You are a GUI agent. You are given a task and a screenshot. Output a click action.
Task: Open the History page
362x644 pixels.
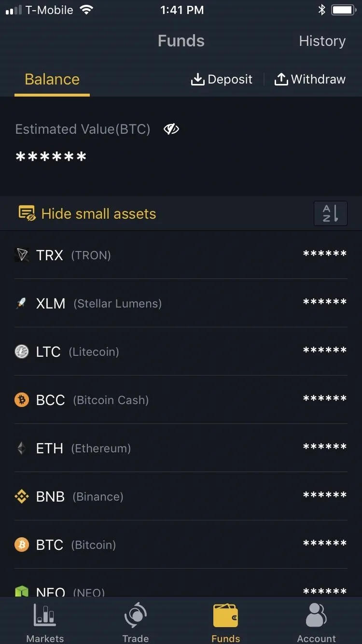(x=322, y=41)
